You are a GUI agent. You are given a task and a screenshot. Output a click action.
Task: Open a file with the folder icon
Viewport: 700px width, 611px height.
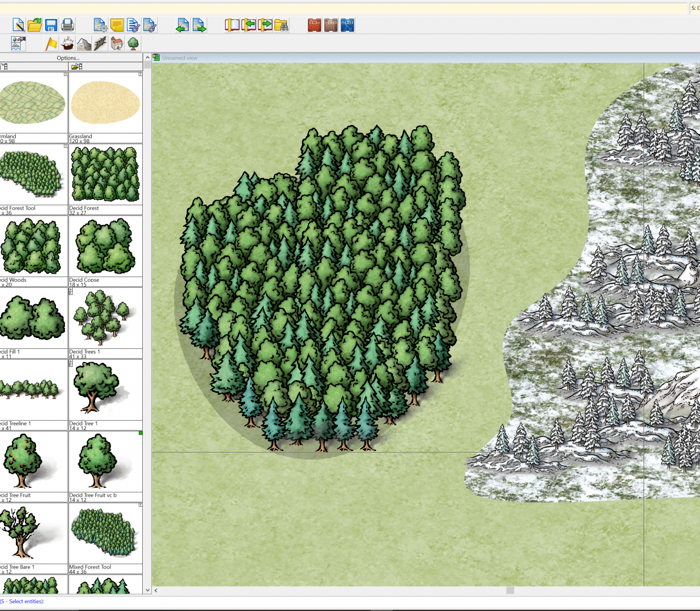35,25
